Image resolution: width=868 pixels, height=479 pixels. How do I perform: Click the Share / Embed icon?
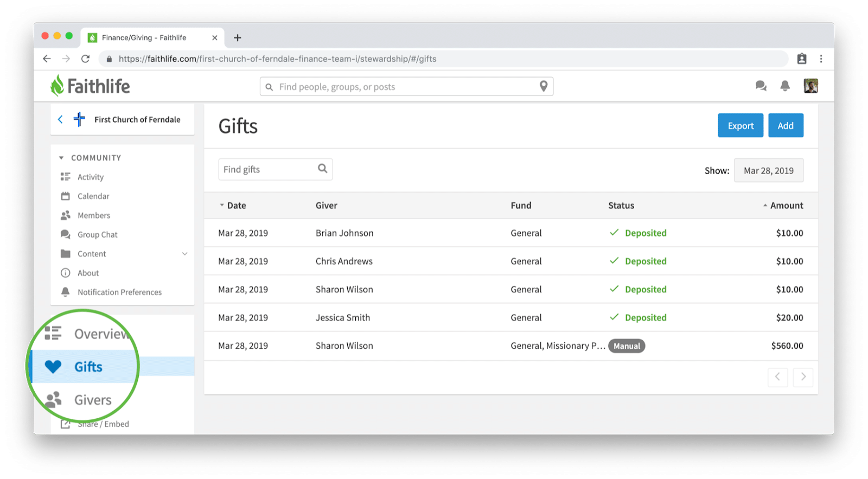[x=66, y=424]
